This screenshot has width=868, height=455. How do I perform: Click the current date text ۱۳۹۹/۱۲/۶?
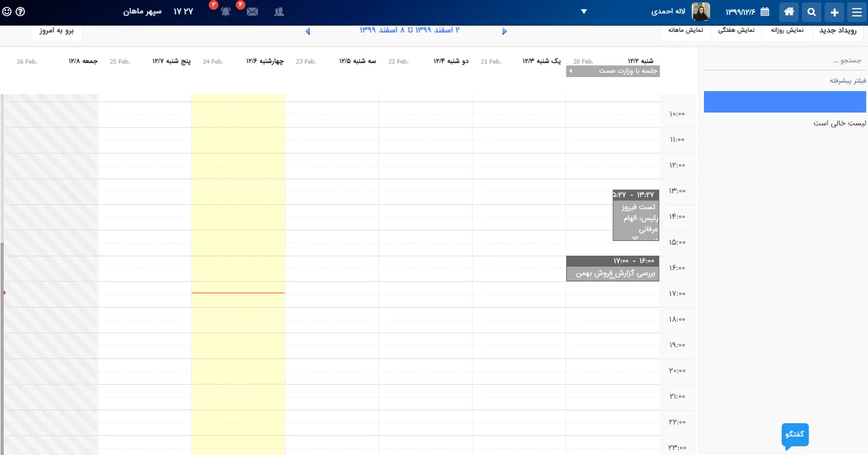click(741, 12)
